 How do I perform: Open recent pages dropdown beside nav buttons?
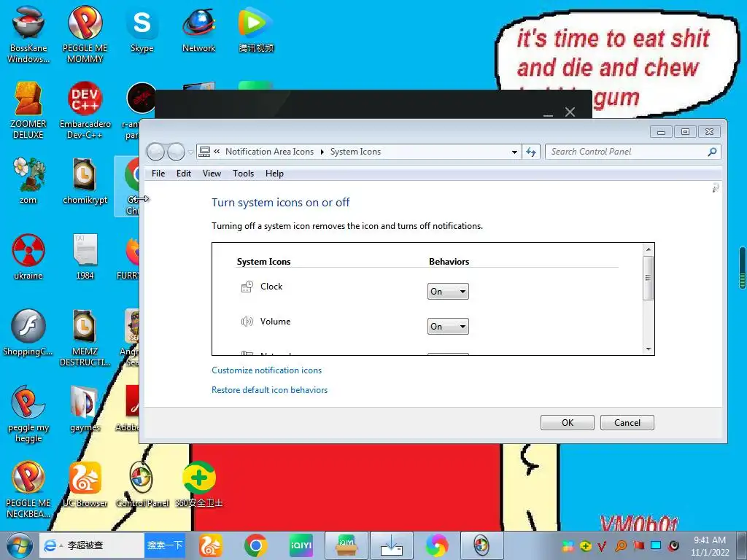(x=190, y=152)
